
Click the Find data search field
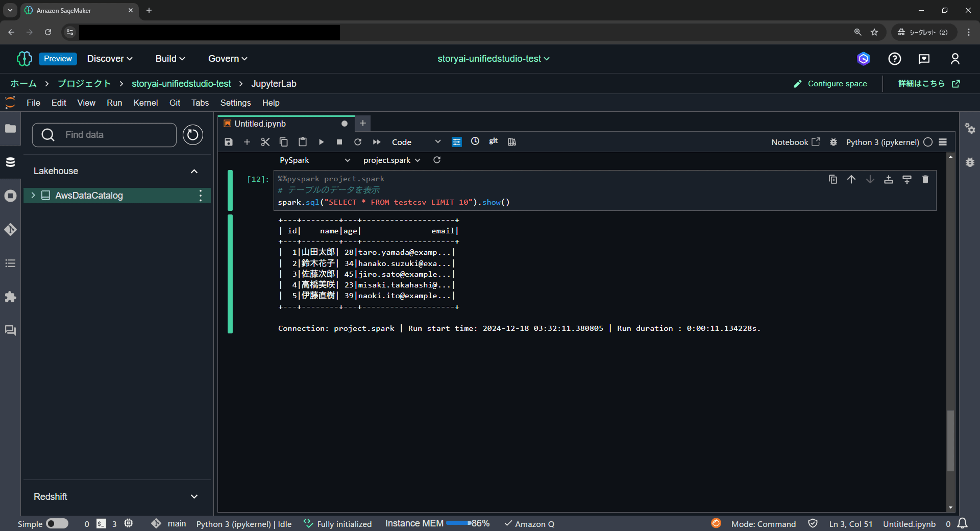[104, 135]
